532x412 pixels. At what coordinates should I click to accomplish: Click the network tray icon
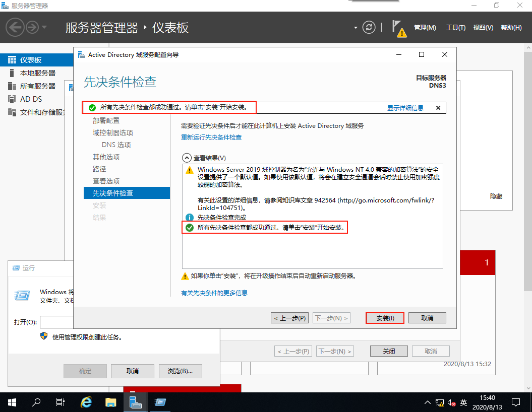click(440, 402)
